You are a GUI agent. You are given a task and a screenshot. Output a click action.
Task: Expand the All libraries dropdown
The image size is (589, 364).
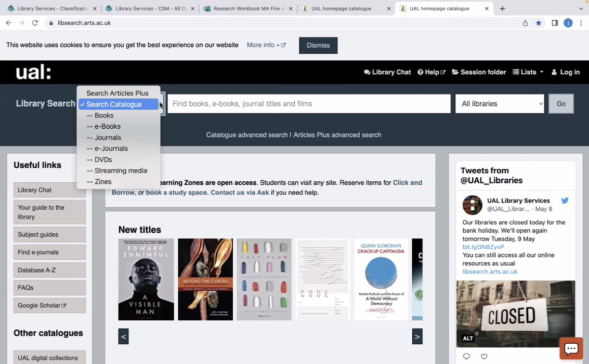[499, 104]
